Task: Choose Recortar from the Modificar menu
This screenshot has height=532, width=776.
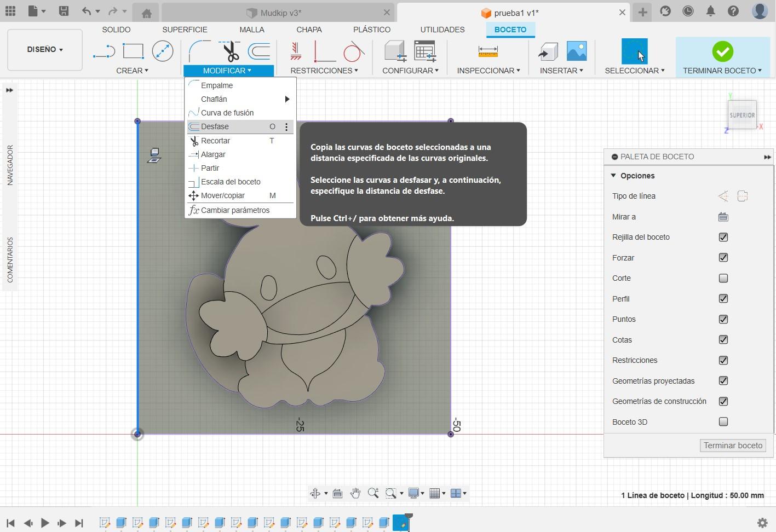Action: pyautogui.click(x=215, y=141)
